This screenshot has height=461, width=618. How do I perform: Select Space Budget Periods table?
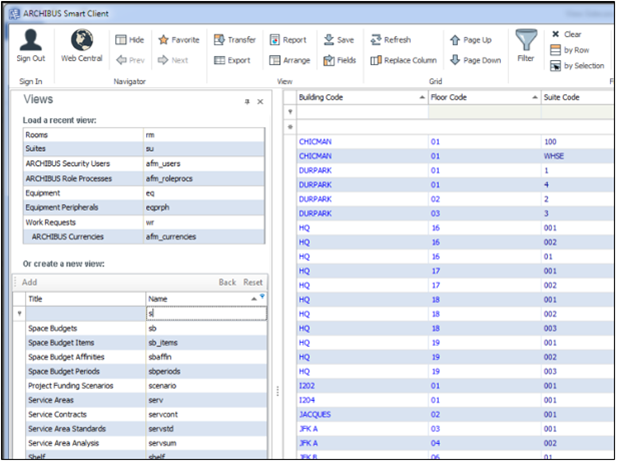147,371
